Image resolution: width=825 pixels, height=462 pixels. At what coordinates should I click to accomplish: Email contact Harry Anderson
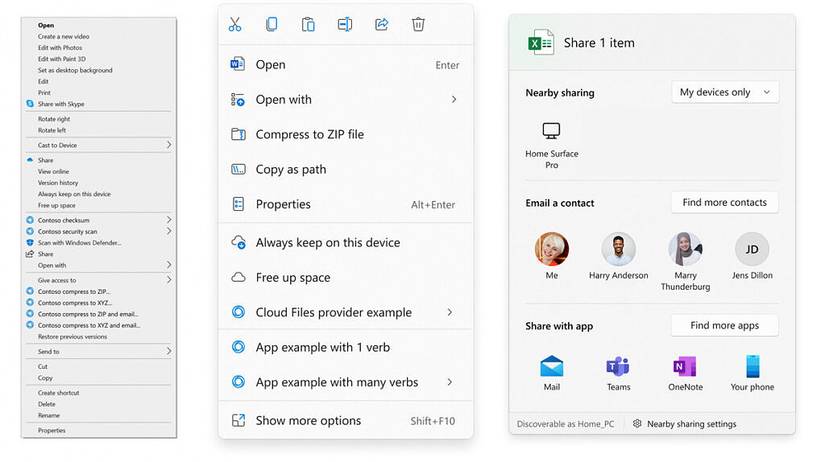point(618,256)
